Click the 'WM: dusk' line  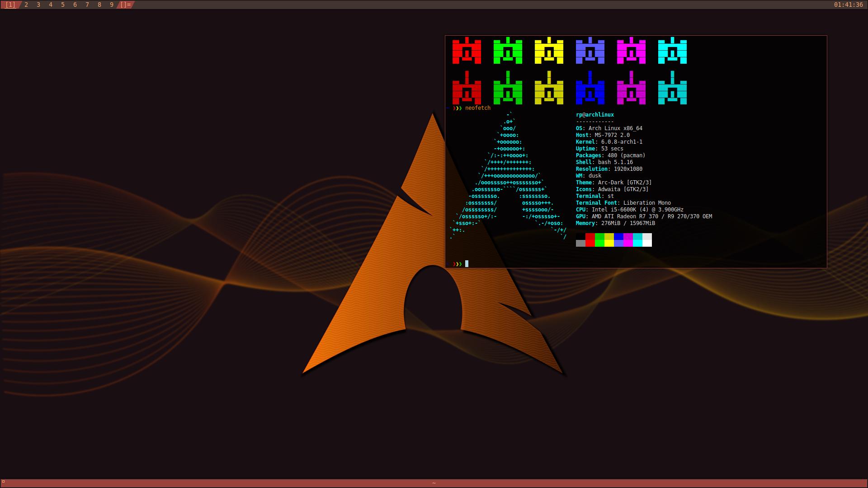point(589,176)
